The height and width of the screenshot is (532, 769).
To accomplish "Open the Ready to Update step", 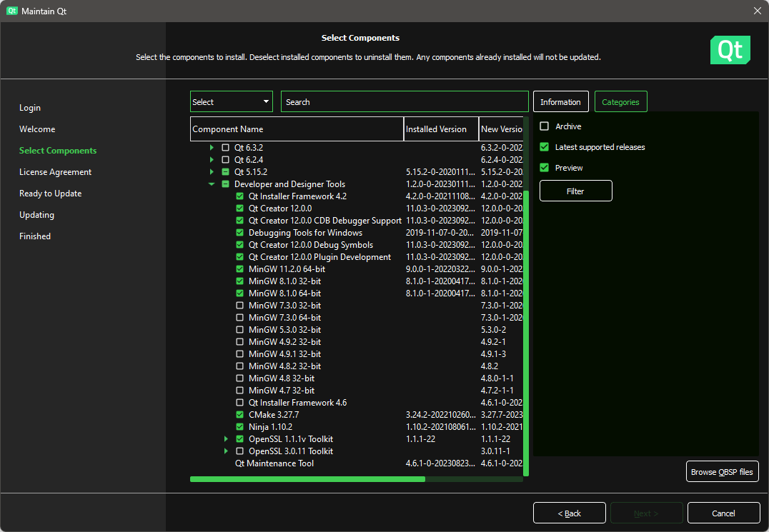I will [51, 194].
